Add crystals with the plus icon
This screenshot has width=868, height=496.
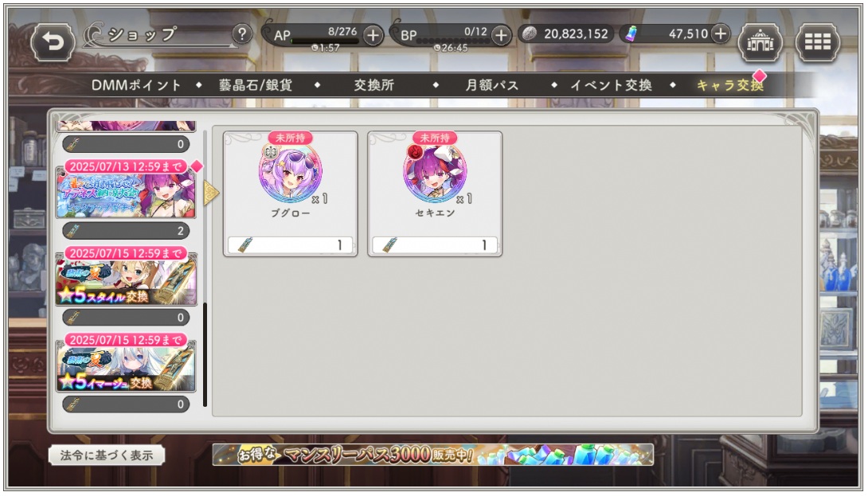(720, 33)
